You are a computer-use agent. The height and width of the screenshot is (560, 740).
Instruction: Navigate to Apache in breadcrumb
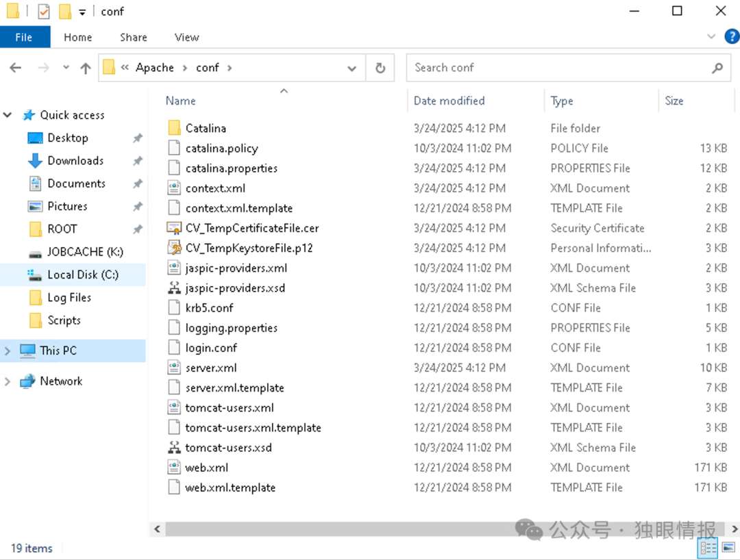coord(155,67)
